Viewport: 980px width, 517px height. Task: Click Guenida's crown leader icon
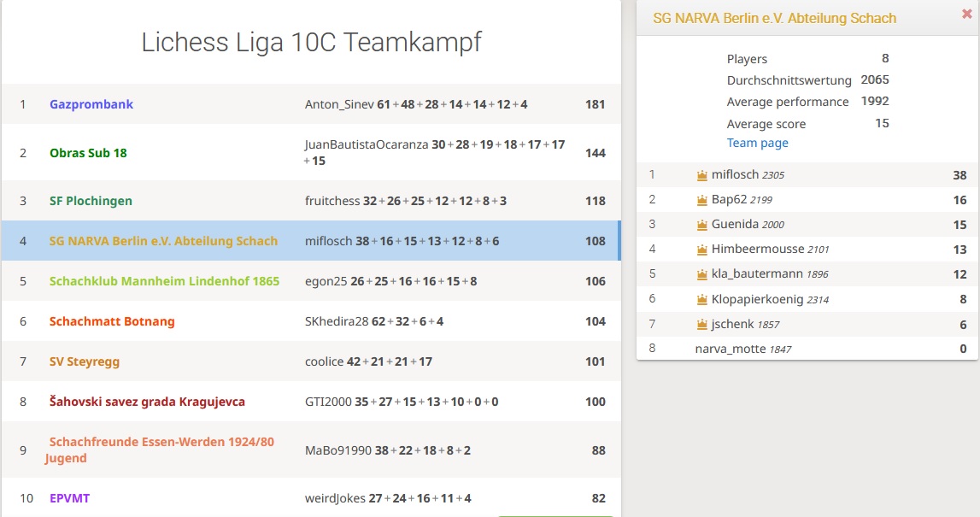pos(701,225)
